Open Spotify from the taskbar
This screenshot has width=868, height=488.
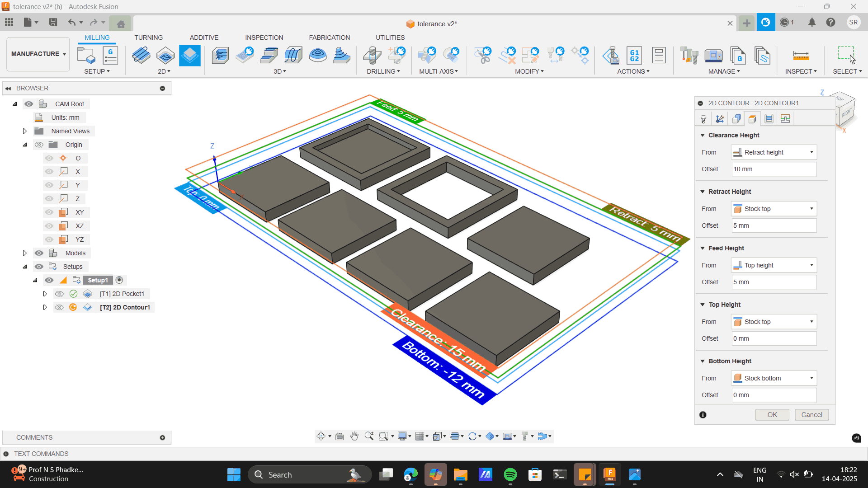(x=510, y=474)
